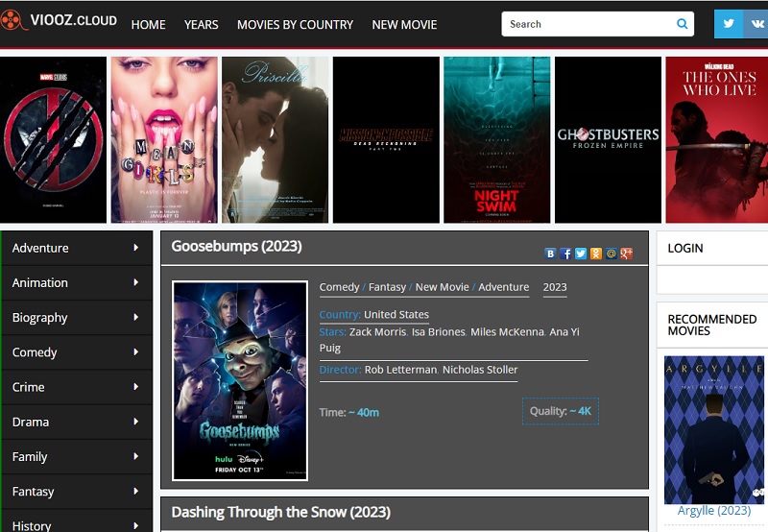This screenshot has width=768, height=532.
Task: Open Ghostbusters Frozen Empire poster
Action: (608, 139)
